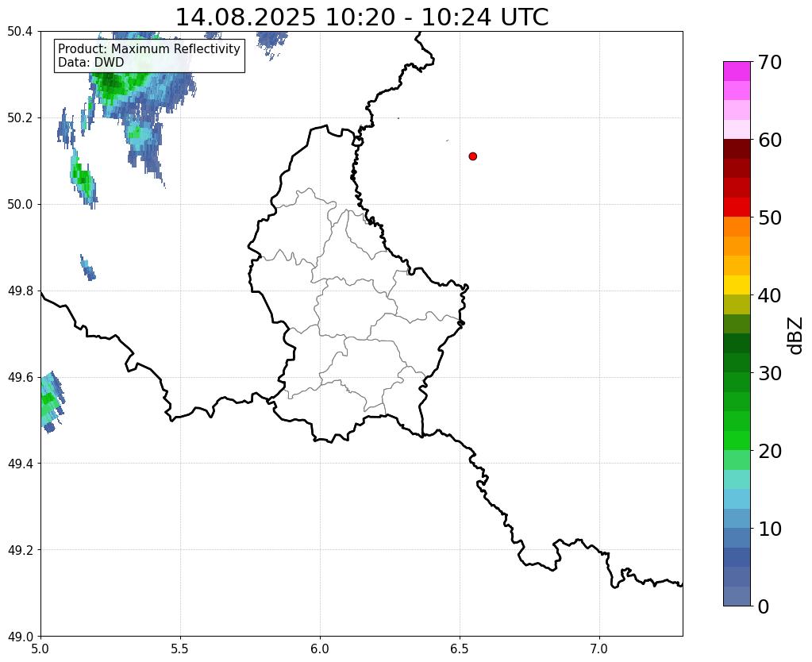Click the red station marker dot
Viewport: 812px width, 662px height.
[x=472, y=156]
